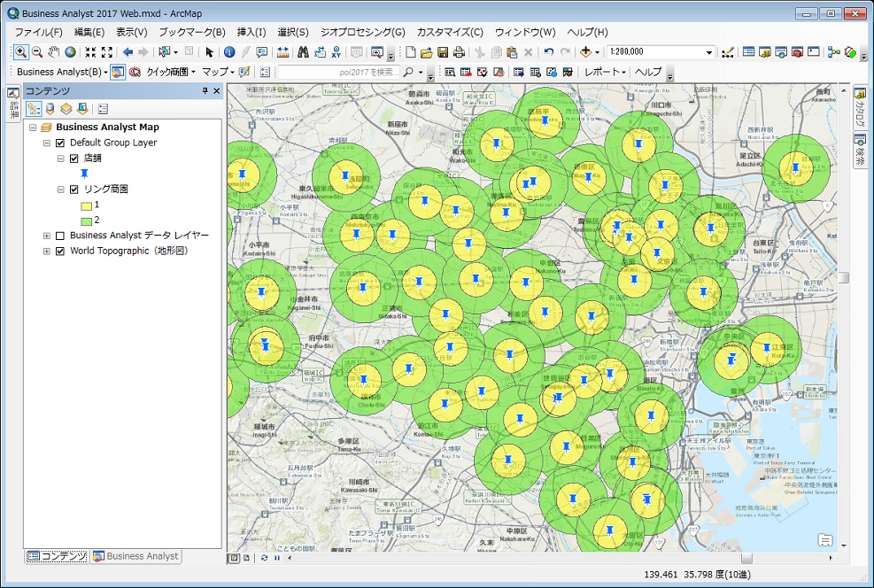The height and width of the screenshot is (588, 874).
Task: Open the Catalog window from toolbar
Action: coord(765,52)
